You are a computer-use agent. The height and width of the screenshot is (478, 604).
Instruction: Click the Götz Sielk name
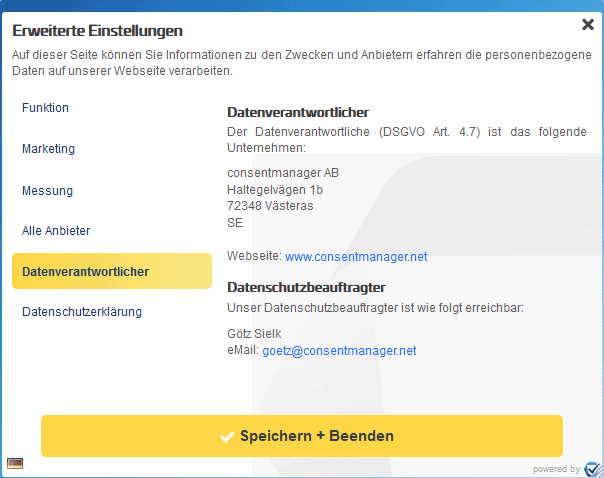point(254,334)
